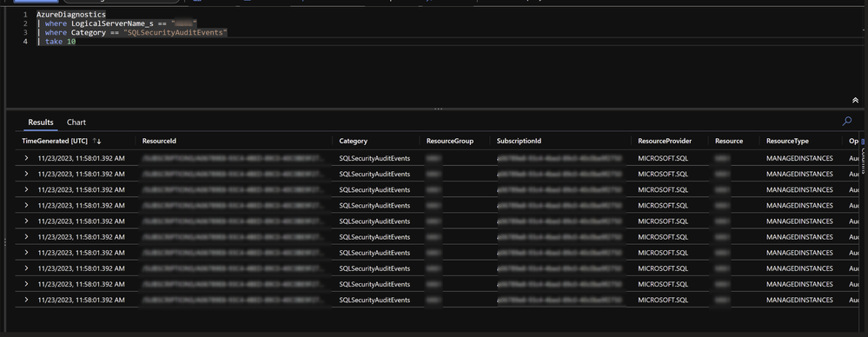Select the Category column header
Viewport: 868px width, 337px height.
click(x=353, y=141)
